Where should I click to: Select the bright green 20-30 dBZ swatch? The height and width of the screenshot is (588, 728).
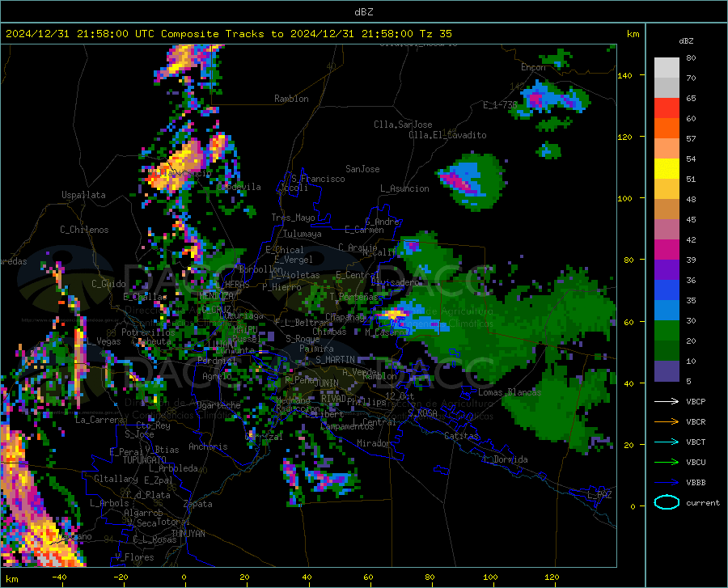(x=667, y=331)
